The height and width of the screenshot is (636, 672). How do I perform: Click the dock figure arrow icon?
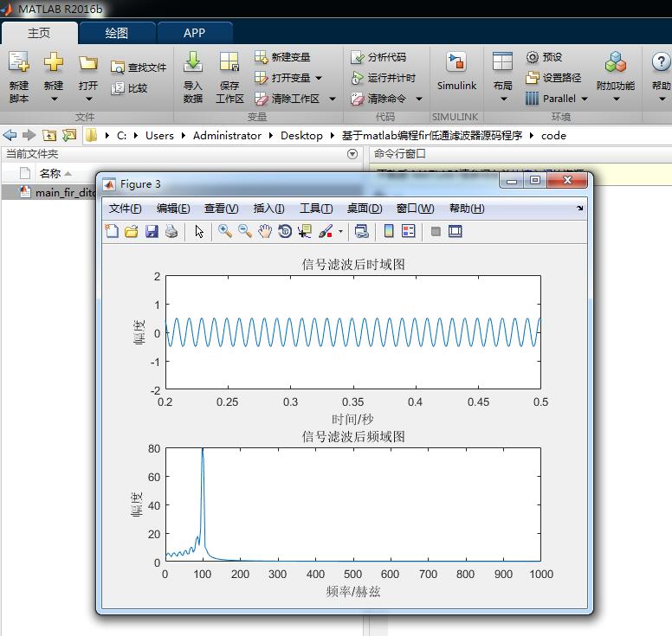pos(580,209)
